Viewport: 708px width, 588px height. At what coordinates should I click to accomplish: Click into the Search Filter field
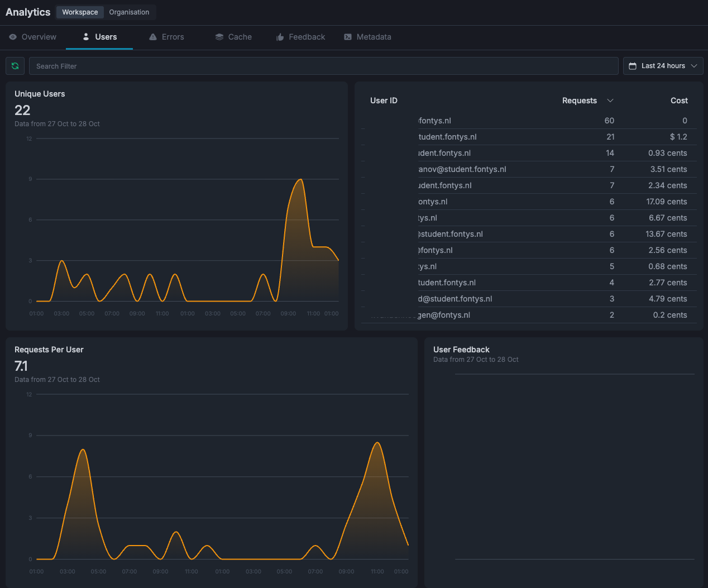tap(324, 66)
